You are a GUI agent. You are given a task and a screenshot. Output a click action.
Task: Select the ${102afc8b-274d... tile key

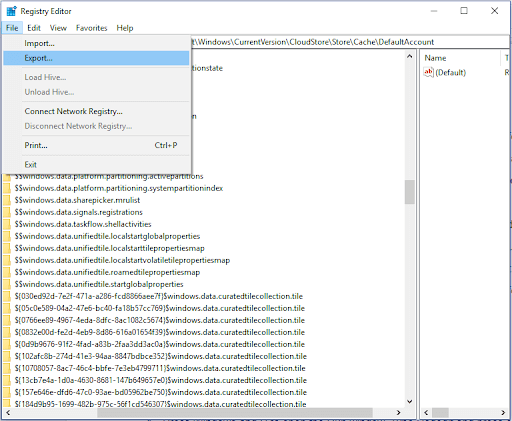160,356
